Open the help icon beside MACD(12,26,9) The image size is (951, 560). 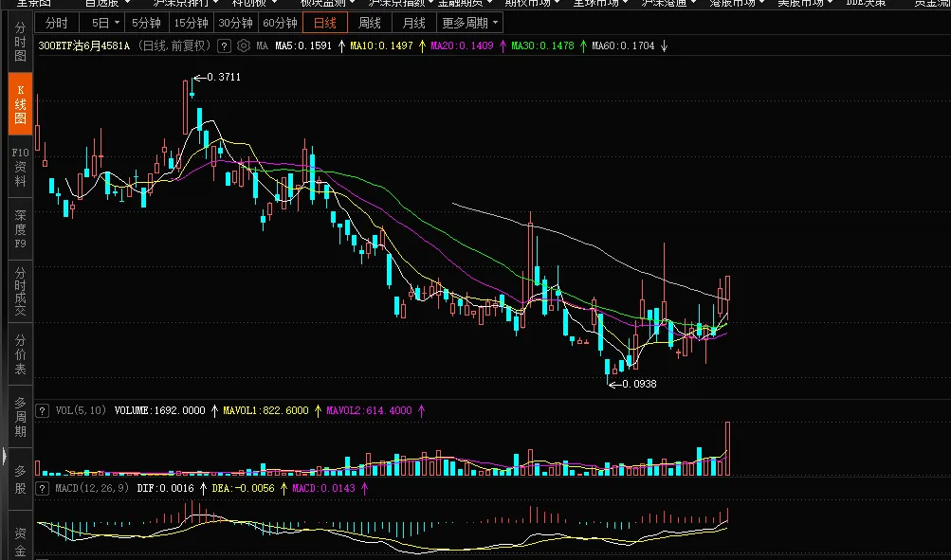click(42, 488)
